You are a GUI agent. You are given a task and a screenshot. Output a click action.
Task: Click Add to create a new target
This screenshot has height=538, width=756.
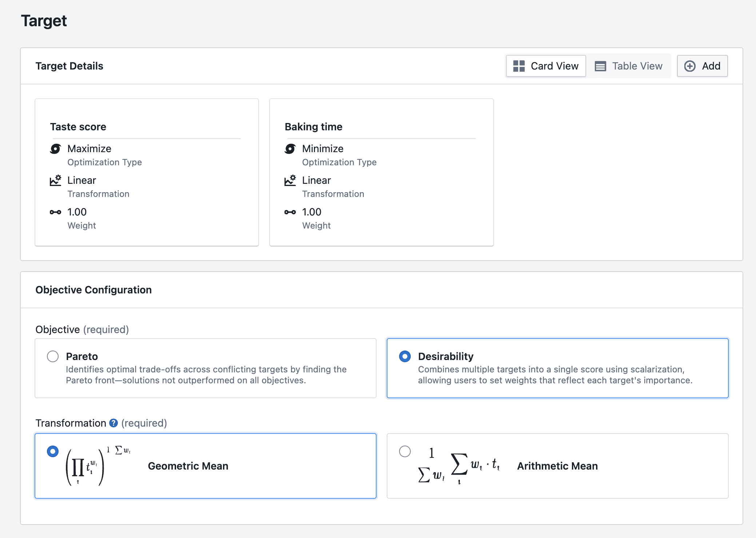[702, 66]
